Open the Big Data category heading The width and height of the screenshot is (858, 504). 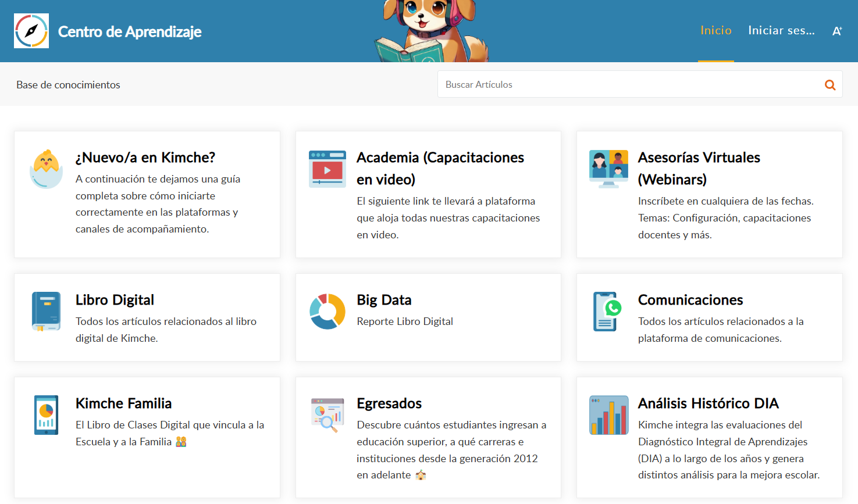pyautogui.click(x=384, y=300)
